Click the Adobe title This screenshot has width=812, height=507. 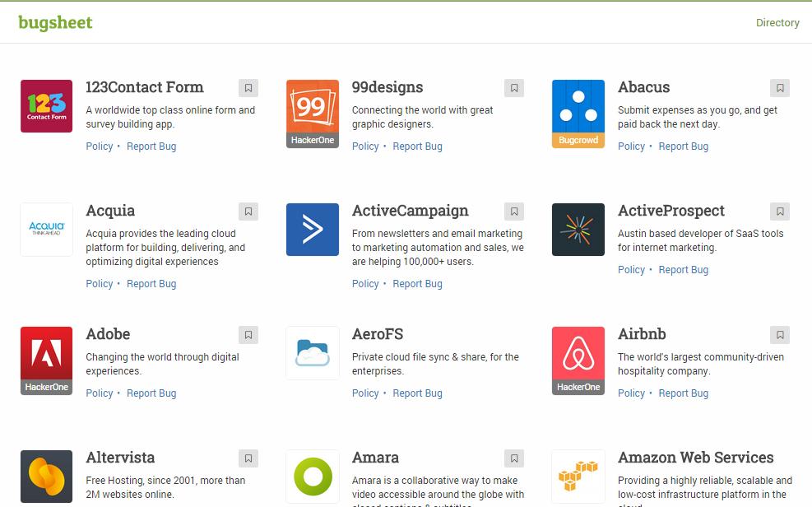pyautogui.click(x=108, y=334)
